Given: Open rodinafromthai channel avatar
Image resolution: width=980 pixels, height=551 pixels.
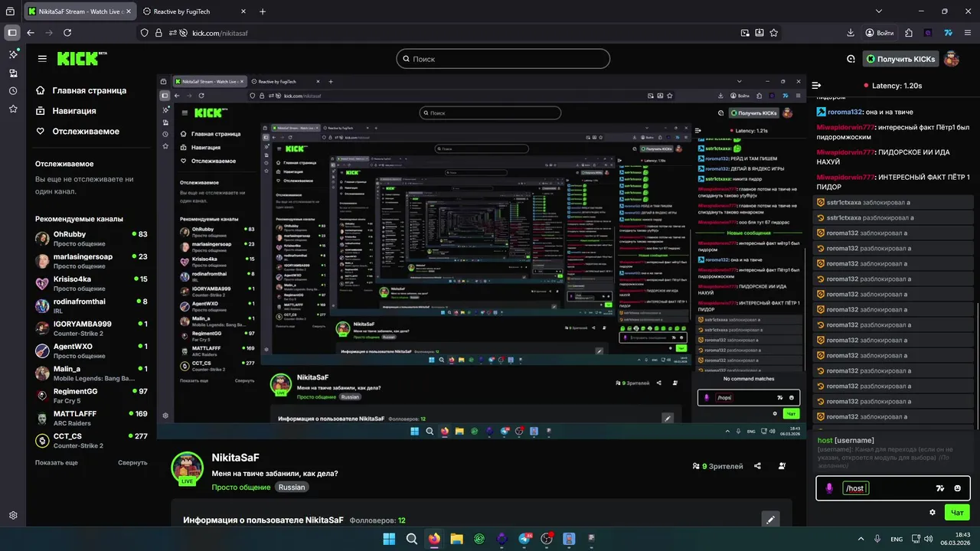Looking at the screenshot, I should coord(43,306).
